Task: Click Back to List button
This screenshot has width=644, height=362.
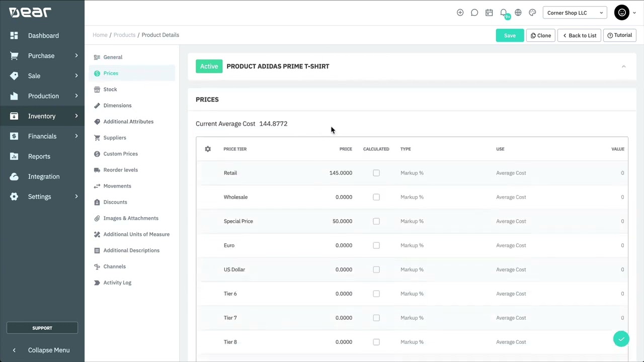Action: (x=579, y=35)
